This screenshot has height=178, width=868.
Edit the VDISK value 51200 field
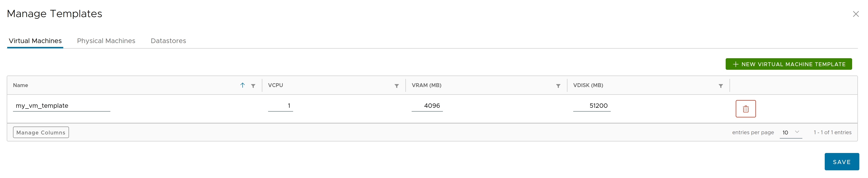592,106
